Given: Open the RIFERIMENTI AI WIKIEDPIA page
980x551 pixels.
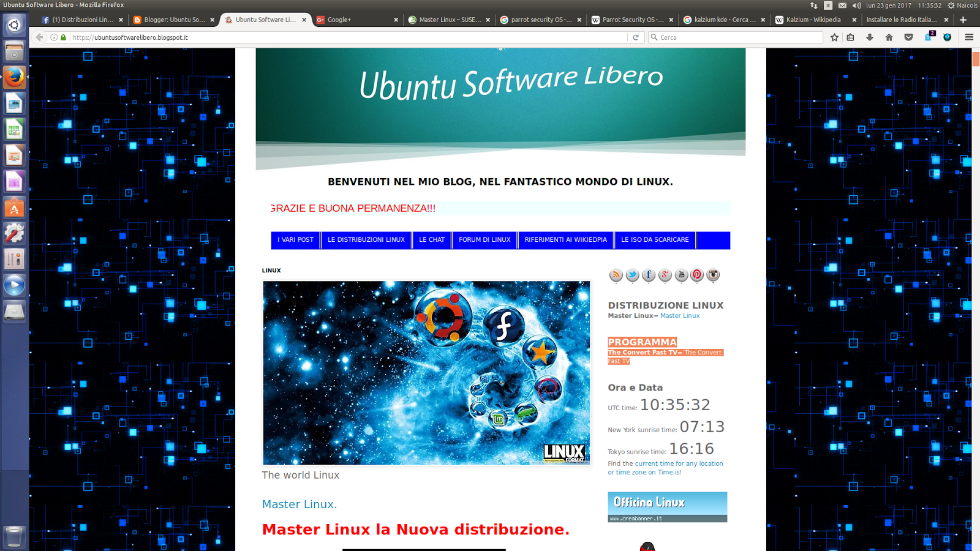Looking at the screenshot, I should pos(566,240).
